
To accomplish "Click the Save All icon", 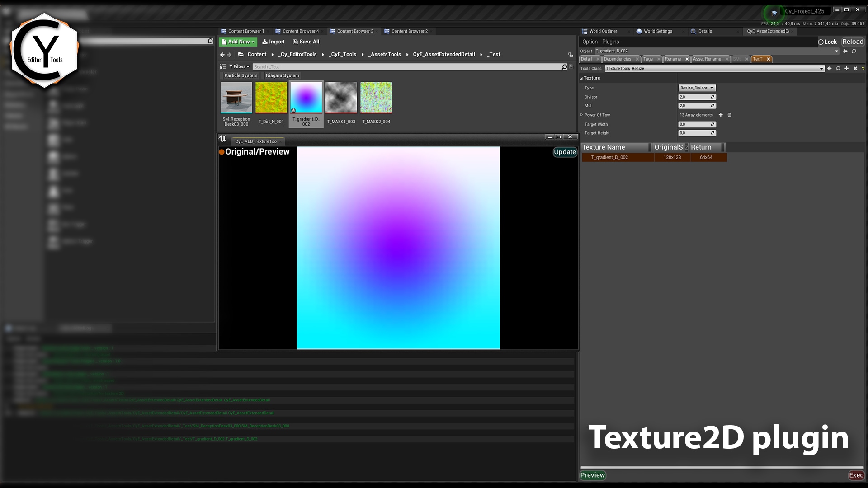I will coord(306,42).
